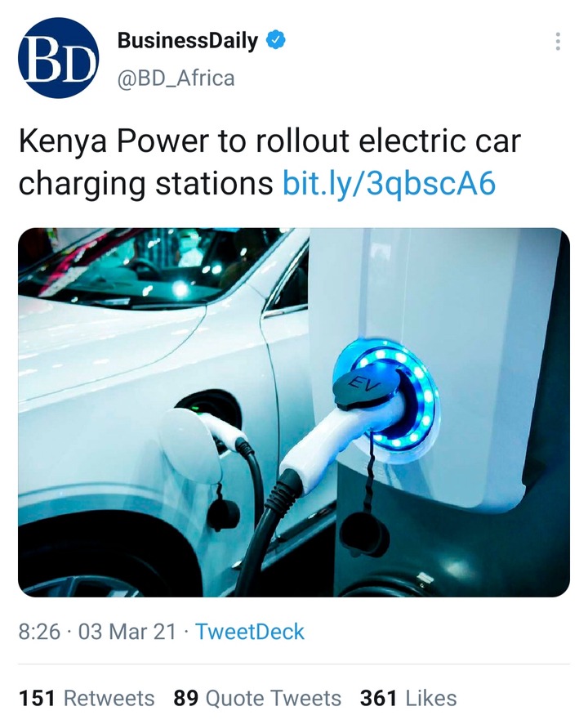Click the "Retweets" label word
Viewport: 588px width, 720px height.
(x=109, y=699)
